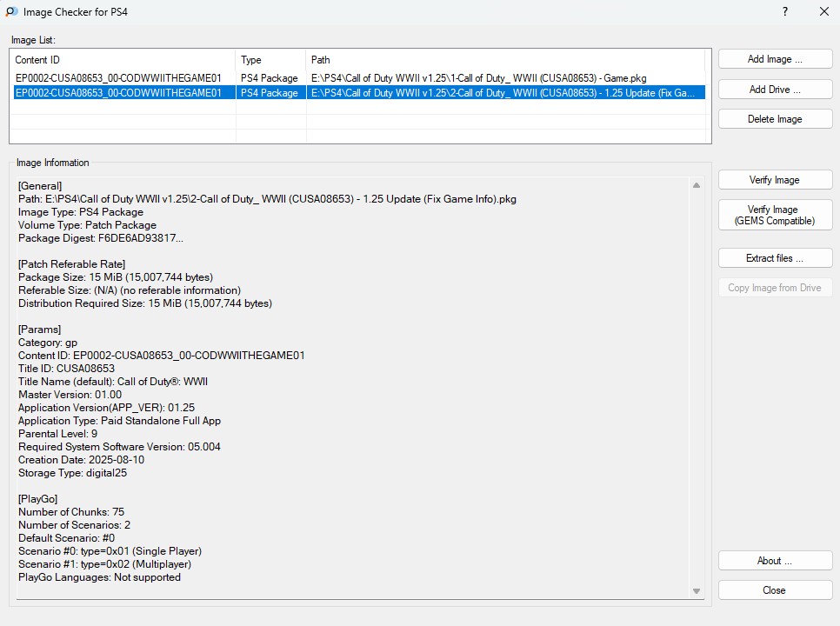840x626 pixels.
Task: Click the Add Image button
Action: point(775,59)
